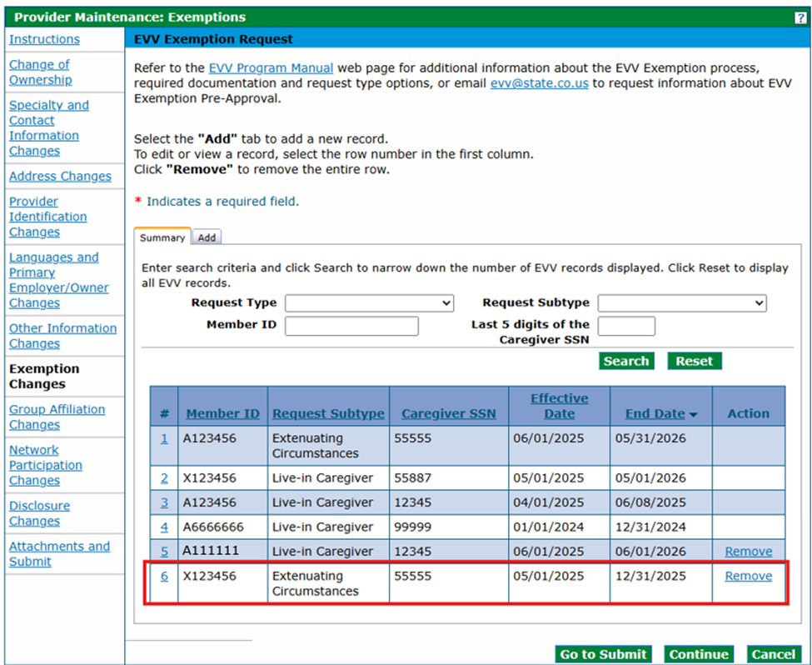
Task: Open Provider Identification Changes
Action: pos(48,217)
